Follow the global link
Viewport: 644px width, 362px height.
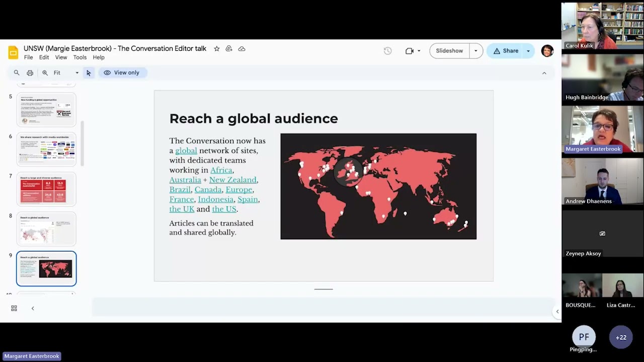pyautogui.click(x=186, y=150)
